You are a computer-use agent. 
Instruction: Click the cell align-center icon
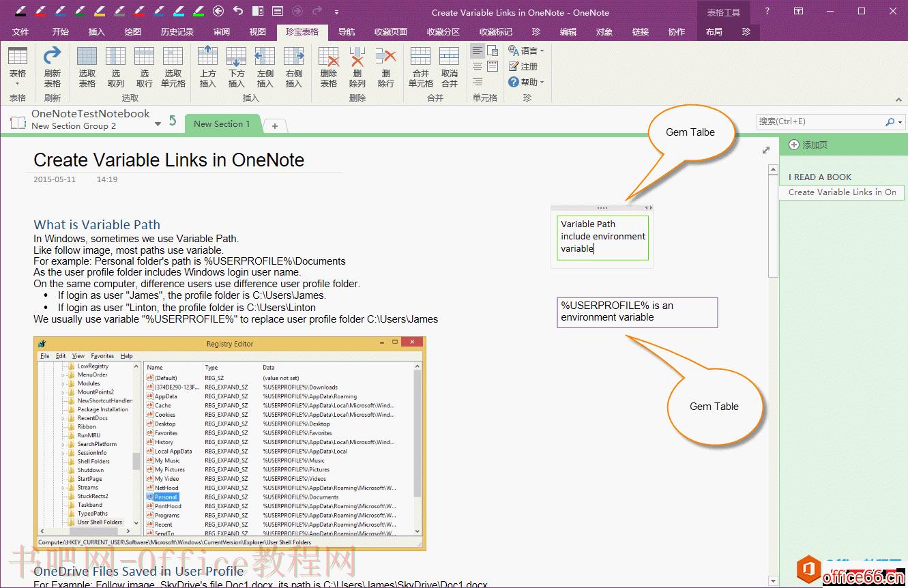point(478,66)
